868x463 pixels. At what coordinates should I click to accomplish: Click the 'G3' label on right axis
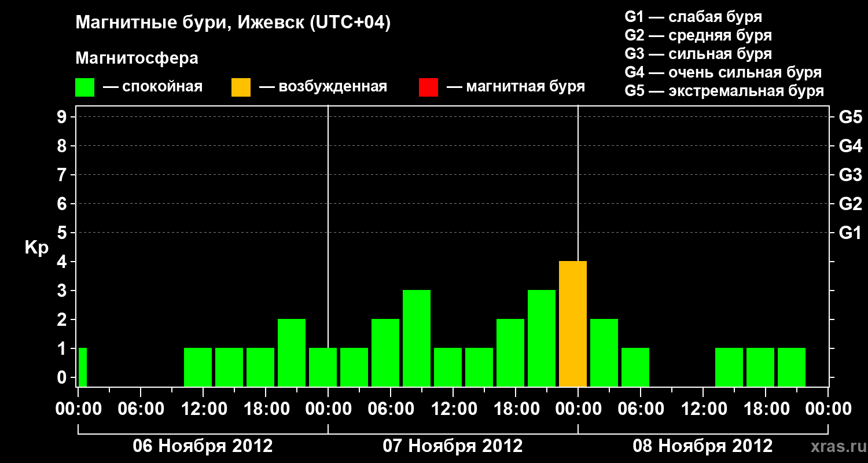click(850, 175)
